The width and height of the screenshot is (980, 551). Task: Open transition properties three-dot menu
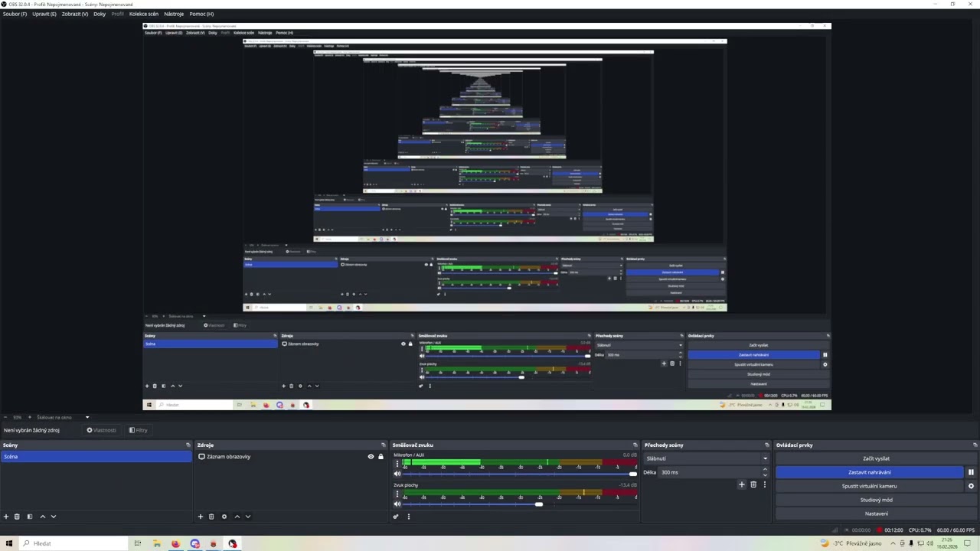pyautogui.click(x=764, y=484)
